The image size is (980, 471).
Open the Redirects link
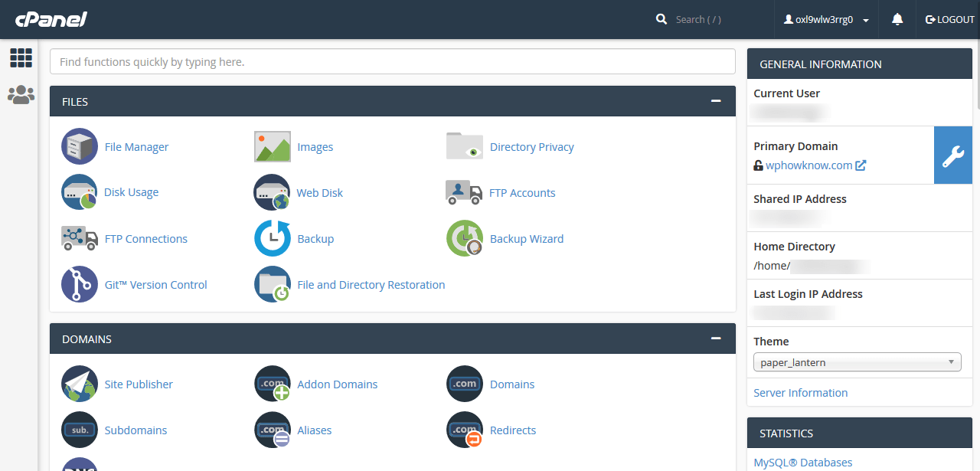tap(513, 430)
